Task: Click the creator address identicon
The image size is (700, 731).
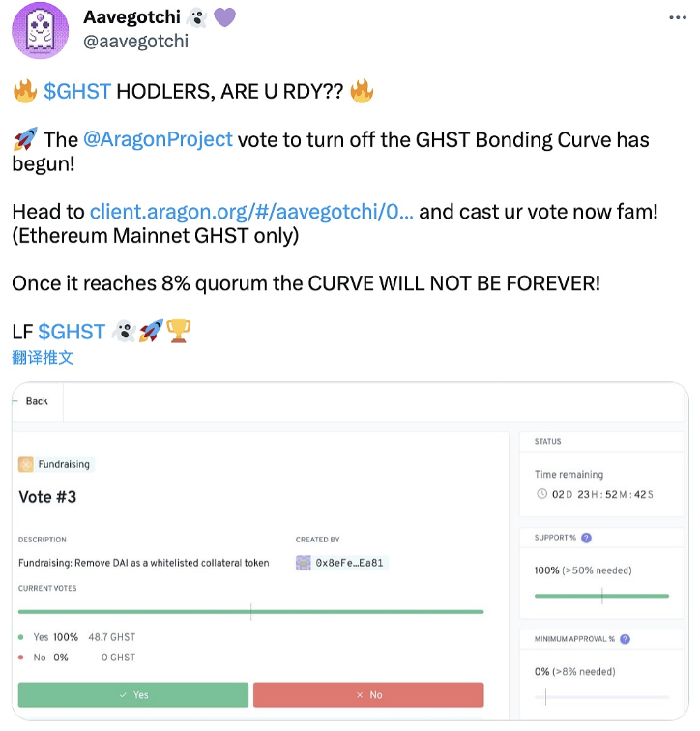Action: [304, 563]
